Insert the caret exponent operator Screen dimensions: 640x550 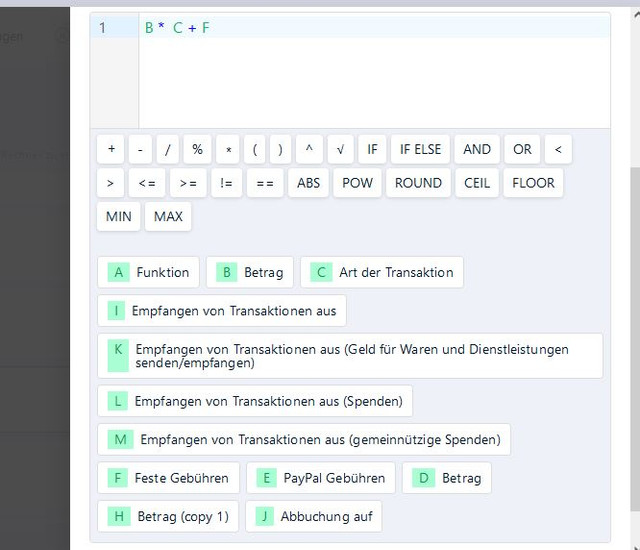pos(309,149)
